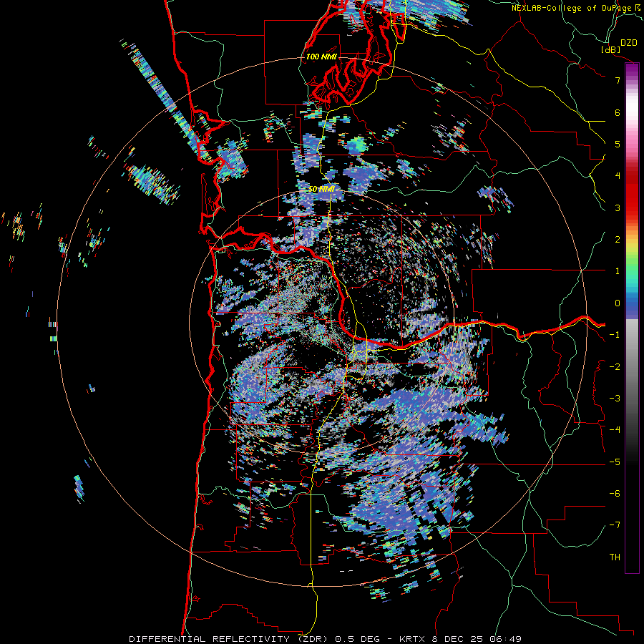644x644 pixels.
Task: Click the positive "7" scale label
Action: coord(618,80)
